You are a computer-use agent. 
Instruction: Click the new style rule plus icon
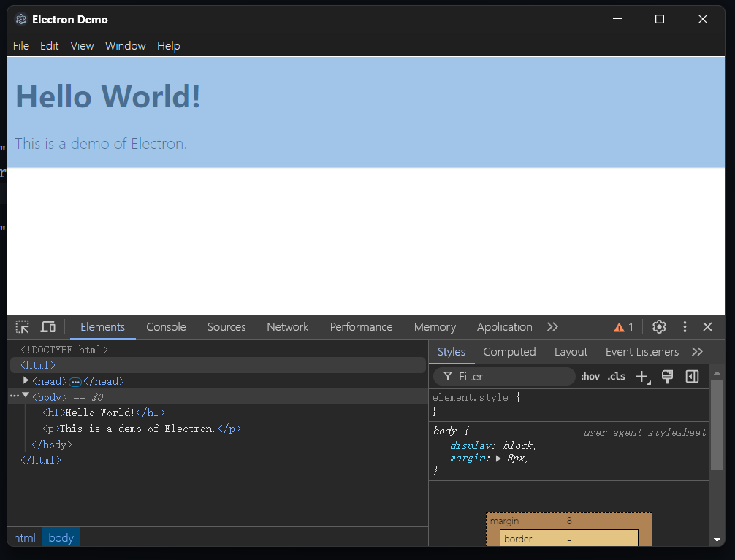click(643, 376)
